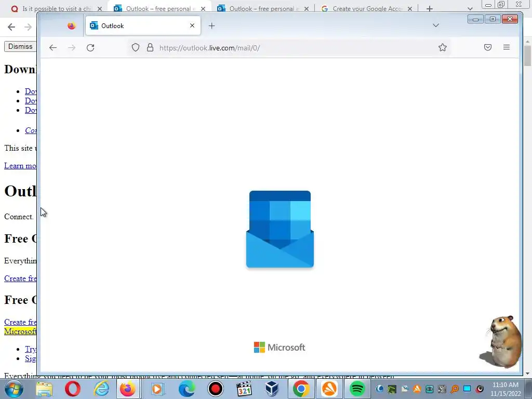Open a new tab in the Firefox window
Image resolution: width=532 pixels, height=399 pixels.
(x=212, y=26)
